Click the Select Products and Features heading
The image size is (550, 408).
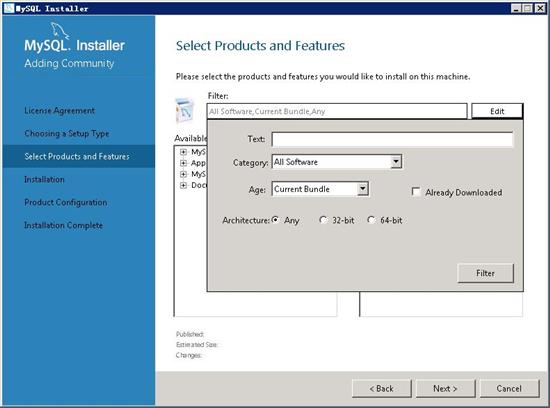[260, 46]
